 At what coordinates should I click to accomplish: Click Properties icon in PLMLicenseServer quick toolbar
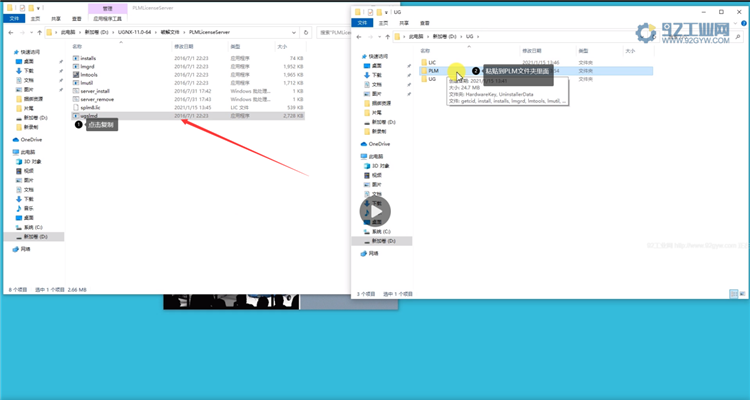22,8
